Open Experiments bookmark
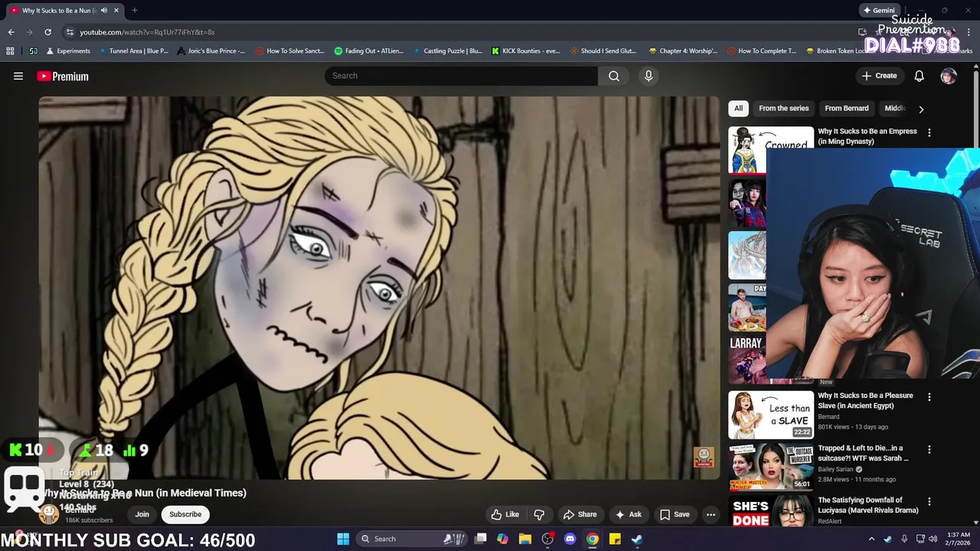The height and width of the screenshot is (551, 980). [x=68, y=51]
